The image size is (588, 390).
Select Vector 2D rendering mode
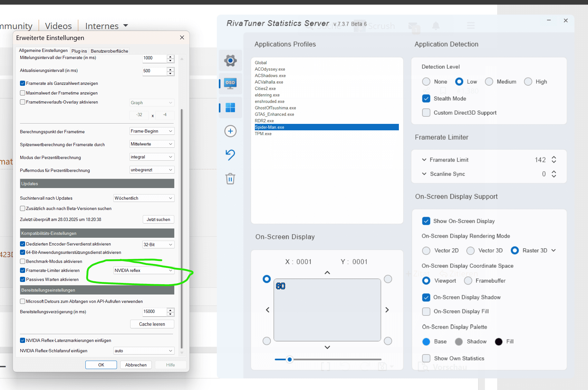coord(426,251)
